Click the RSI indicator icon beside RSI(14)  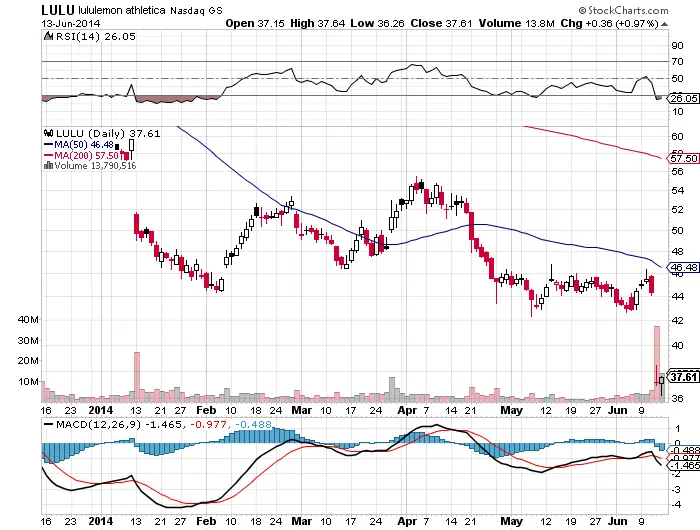coord(48,36)
